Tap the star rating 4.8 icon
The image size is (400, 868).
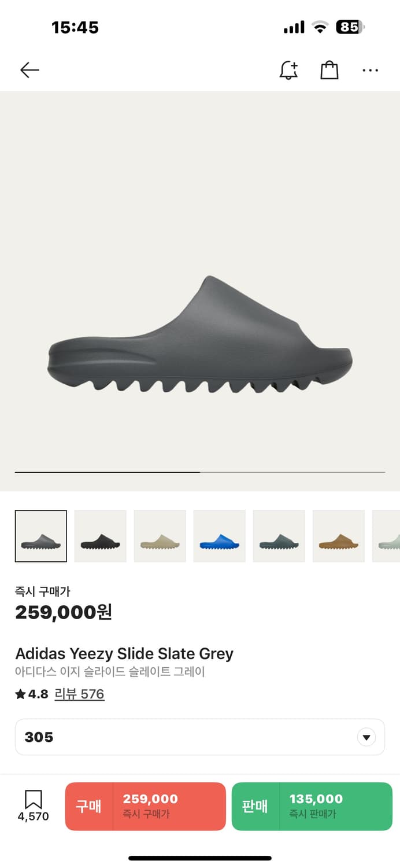[x=20, y=694]
